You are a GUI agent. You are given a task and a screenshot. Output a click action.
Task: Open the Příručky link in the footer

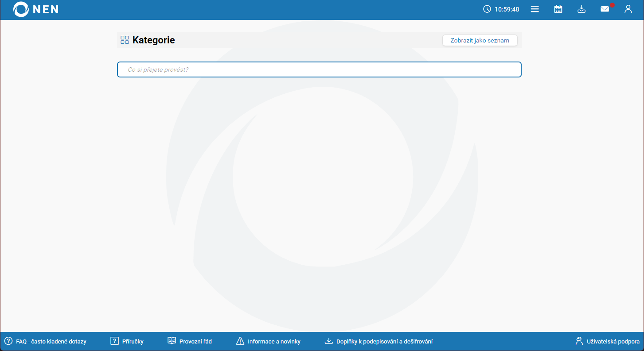pos(127,341)
